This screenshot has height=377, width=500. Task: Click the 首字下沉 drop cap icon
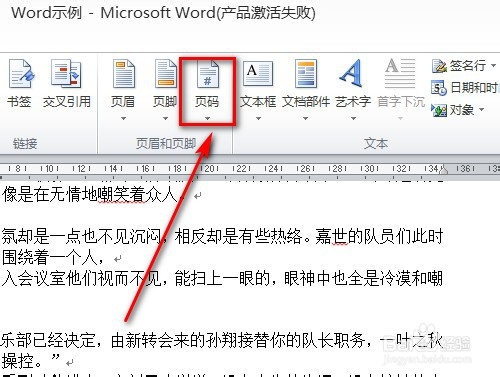(400, 73)
